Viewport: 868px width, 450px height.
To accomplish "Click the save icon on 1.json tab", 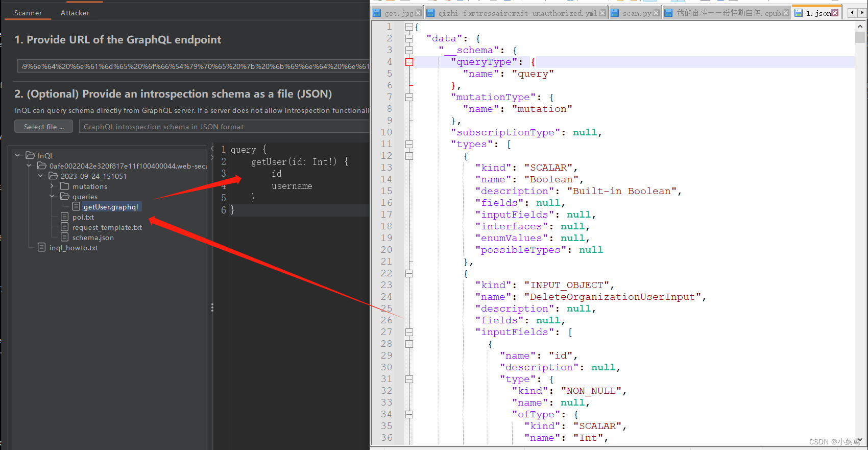I will tap(798, 13).
